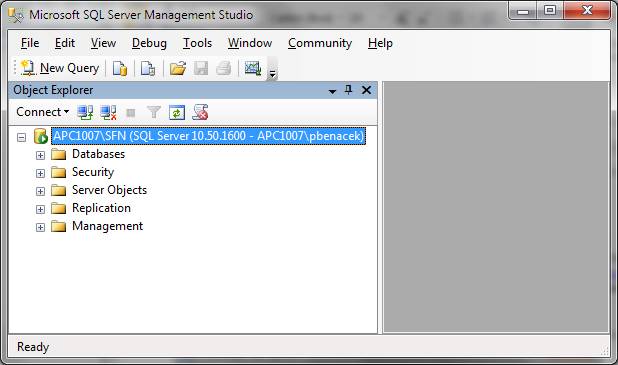Open the Connect dropdown in Object Explorer
This screenshot has height=365, width=618.
[x=43, y=112]
